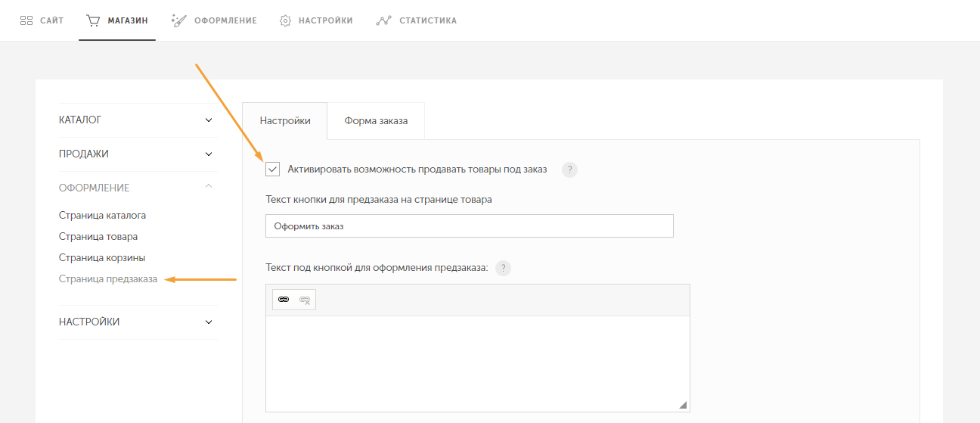Open the Страница предзаказа link
This screenshot has height=423, width=980.
coord(108,278)
